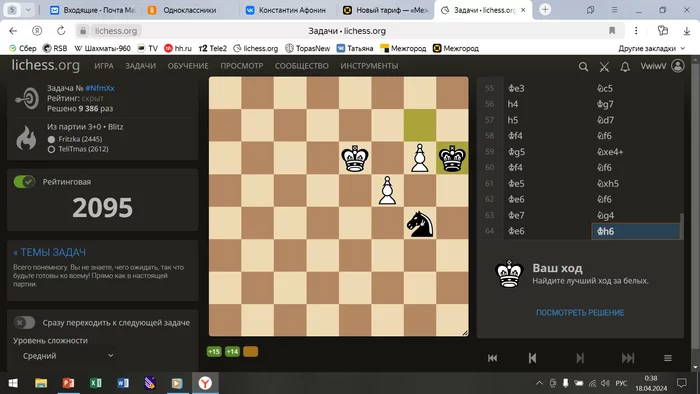Open the VwiwV user profile menu
700x394 pixels.
coord(662,66)
